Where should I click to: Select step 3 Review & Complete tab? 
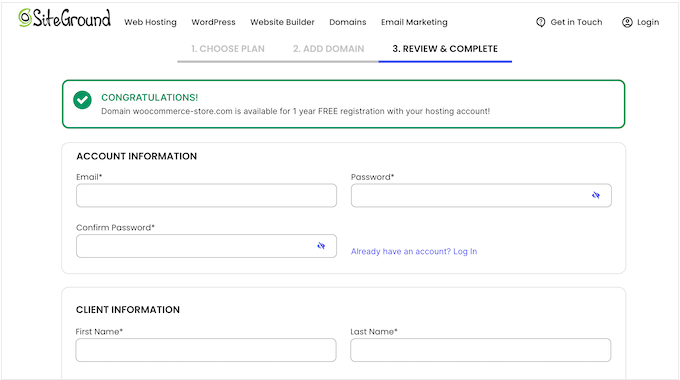point(445,49)
